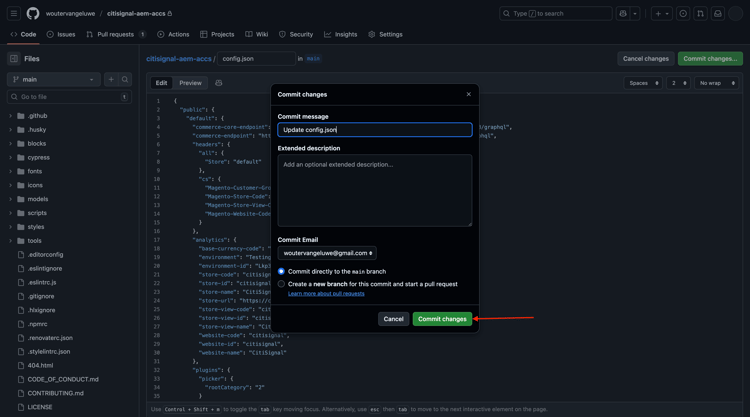Viewport: 750px width, 417px height.
Task: Open the Projects tab
Action: tap(217, 34)
